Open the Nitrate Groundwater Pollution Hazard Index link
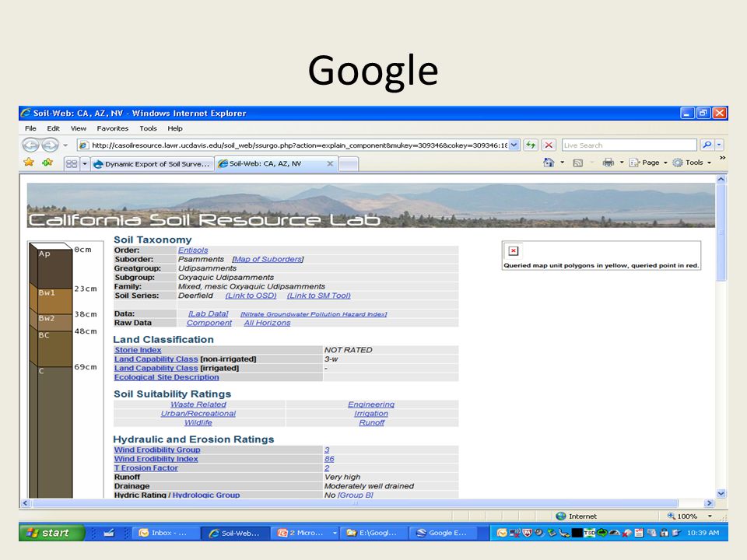The image size is (747, 560). coord(314,314)
